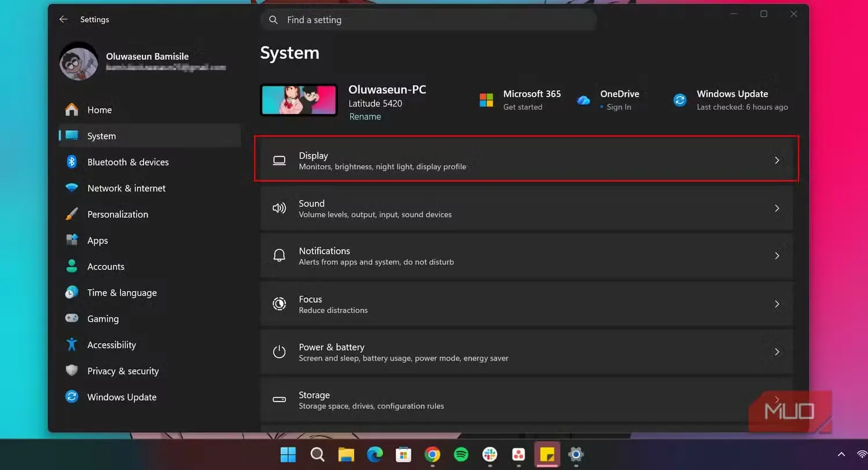Open Network & internet settings

[150, 188]
